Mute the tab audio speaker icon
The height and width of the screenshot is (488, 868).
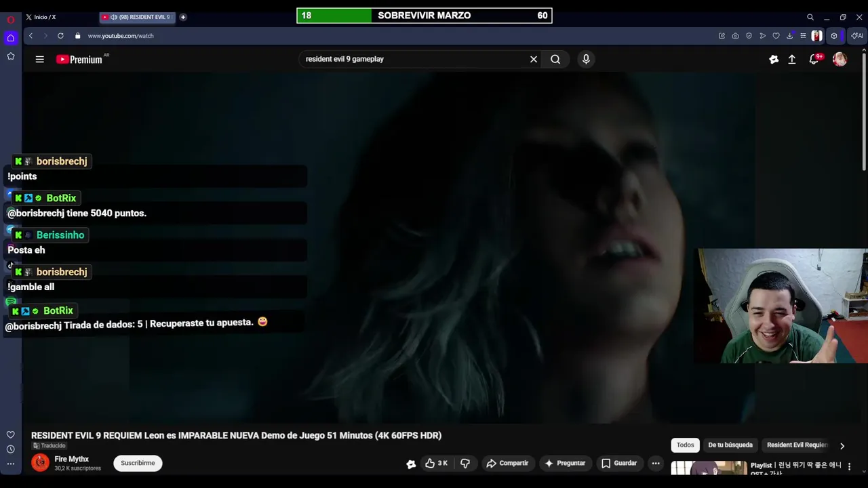coord(113,17)
